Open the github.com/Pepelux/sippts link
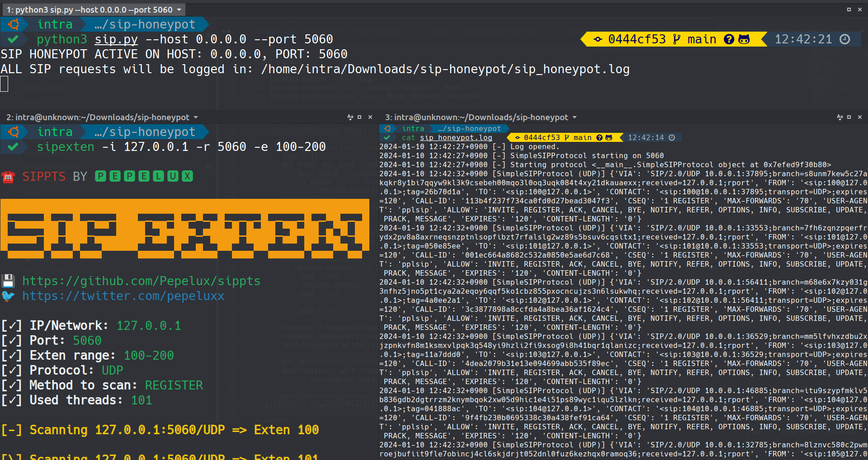Screen dimensions: 868x460 (x=142, y=281)
